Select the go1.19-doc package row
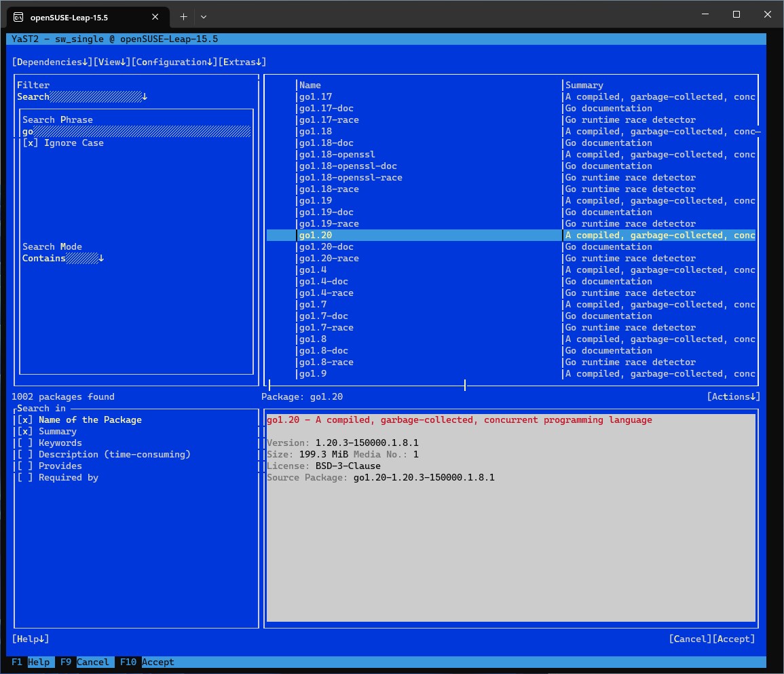784x674 pixels. coord(511,212)
